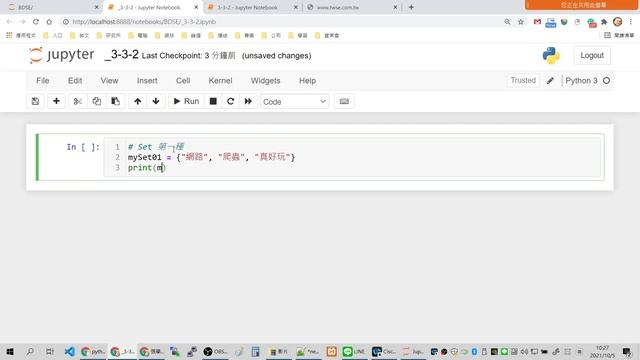Open OBS from the taskbar
Image resolution: width=640 pixels, height=360 pixels.
215,351
